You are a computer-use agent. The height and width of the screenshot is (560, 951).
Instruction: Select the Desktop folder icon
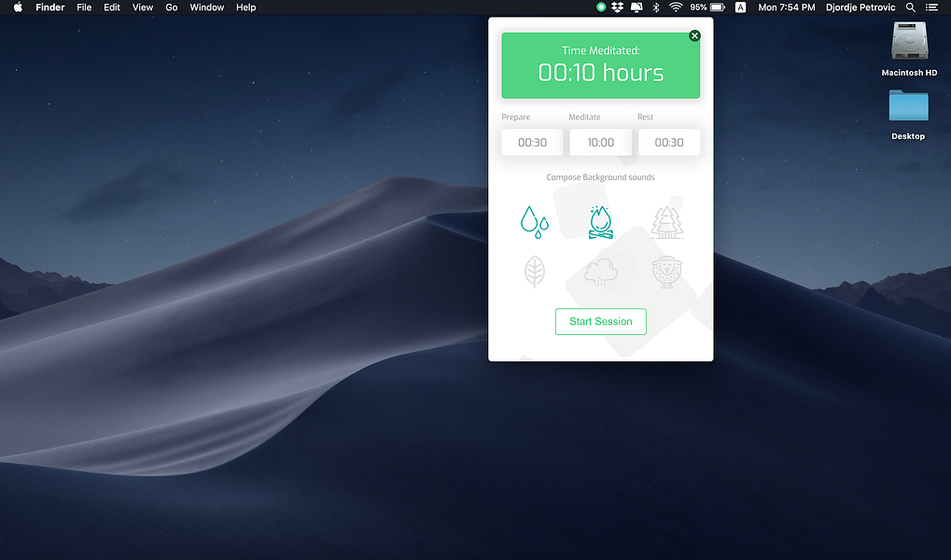click(909, 106)
